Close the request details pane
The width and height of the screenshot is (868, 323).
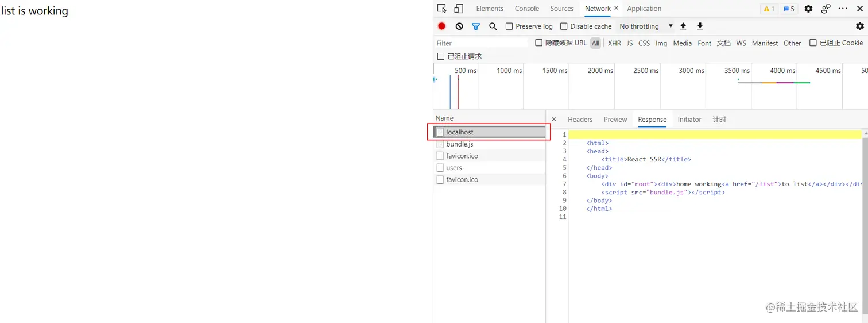[554, 120]
